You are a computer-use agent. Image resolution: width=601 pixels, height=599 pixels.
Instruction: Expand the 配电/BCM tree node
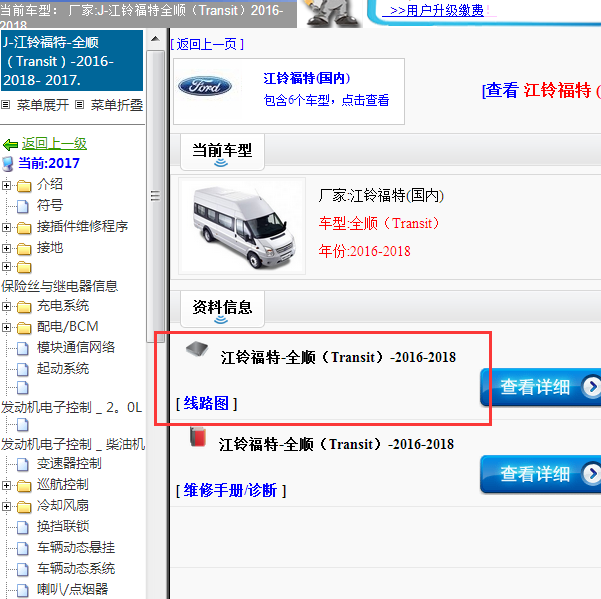[6, 327]
